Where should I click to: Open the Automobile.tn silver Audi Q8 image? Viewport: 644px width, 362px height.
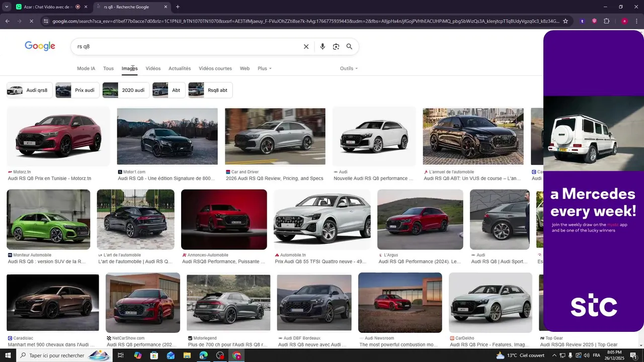click(322, 220)
